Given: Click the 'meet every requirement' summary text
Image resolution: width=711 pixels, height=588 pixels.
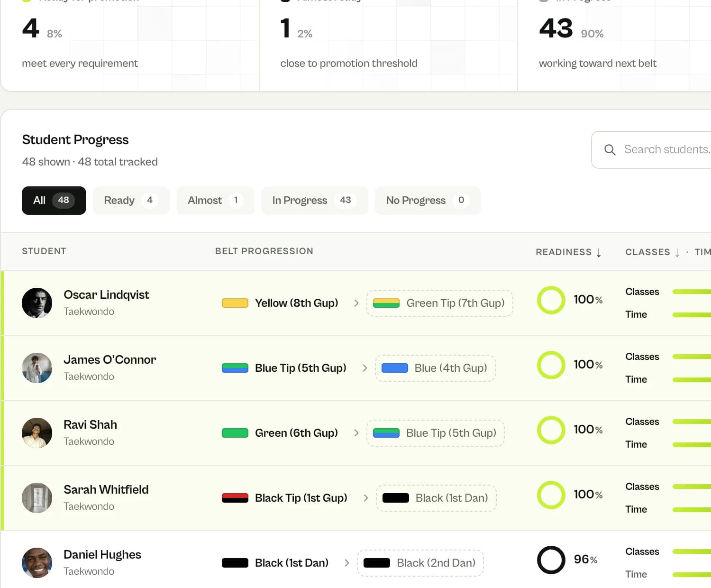Looking at the screenshot, I should pyautogui.click(x=80, y=64).
